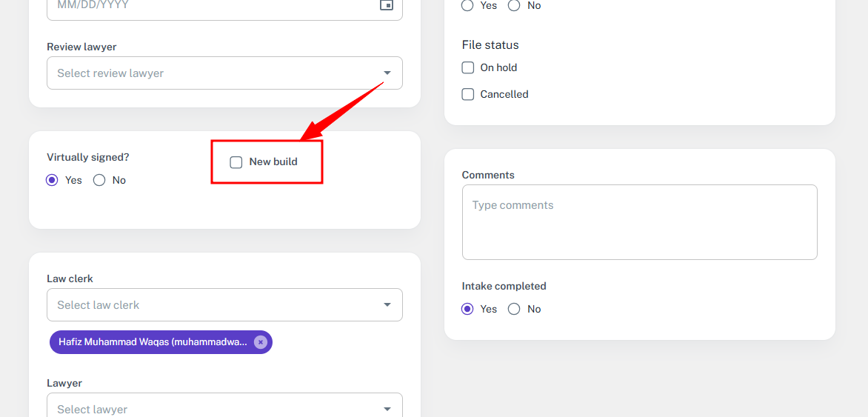The height and width of the screenshot is (417, 868).
Task: Click the MM/DD/YYYY date input field
Action: (x=224, y=7)
